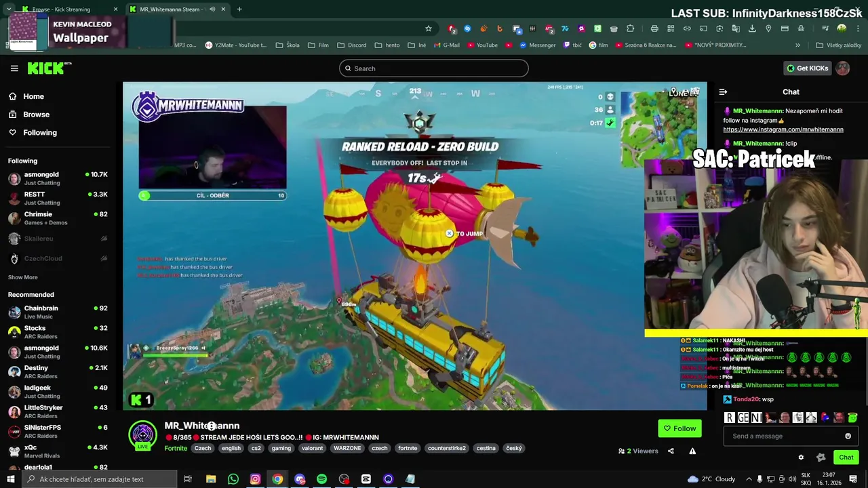Select the english tag
The height and width of the screenshot is (488, 868).
[x=231, y=448]
